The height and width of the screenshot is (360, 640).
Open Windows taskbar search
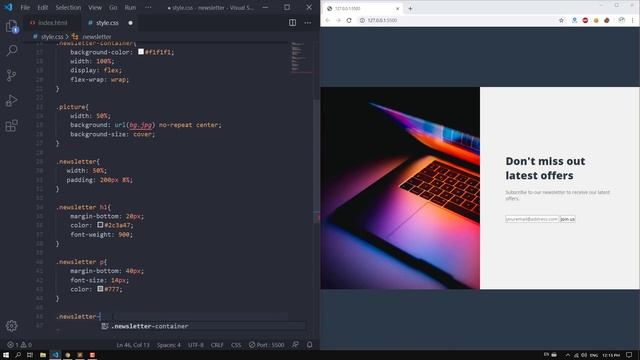[18, 355]
